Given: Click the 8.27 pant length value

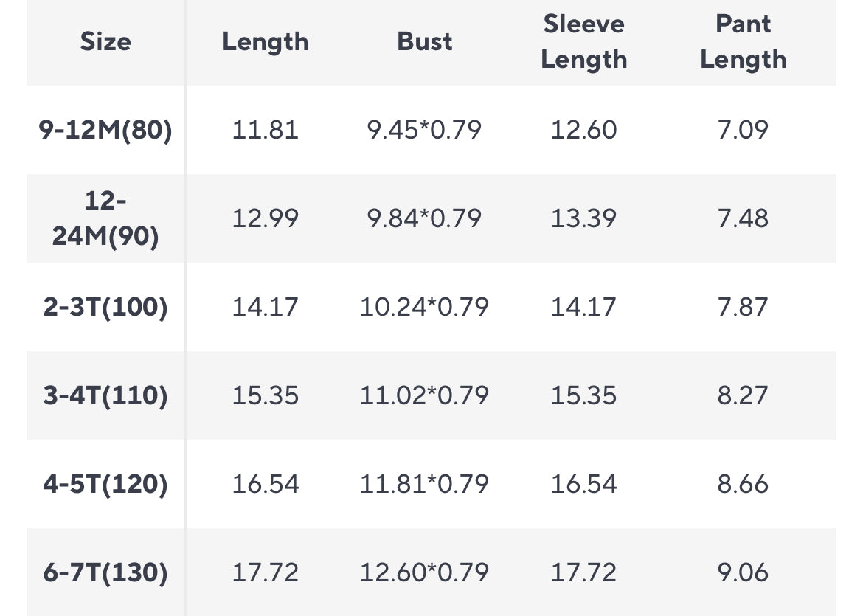Looking at the screenshot, I should tap(743, 395).
